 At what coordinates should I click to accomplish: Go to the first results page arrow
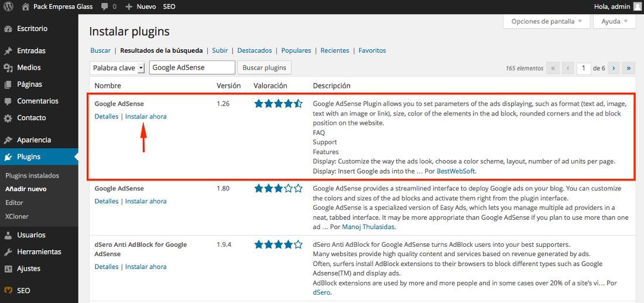click(553, 68)
